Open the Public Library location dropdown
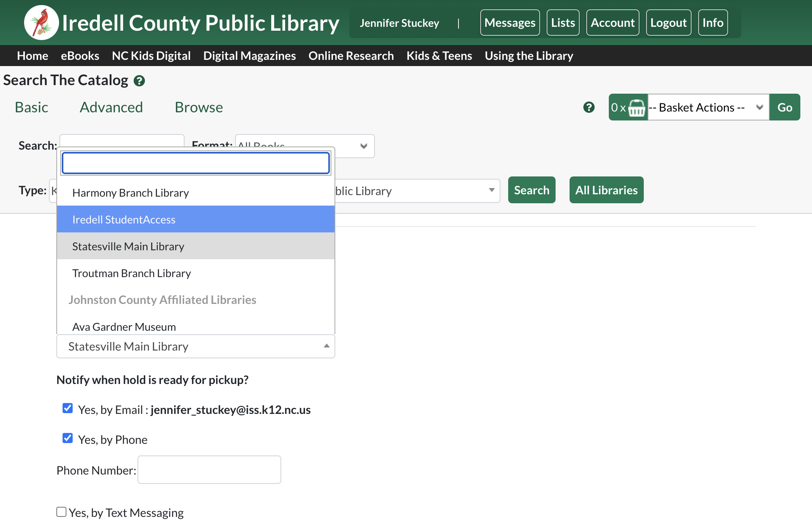The width and height of the screenshot is (812, 520). pyautogui.click(x=417, y=191)
